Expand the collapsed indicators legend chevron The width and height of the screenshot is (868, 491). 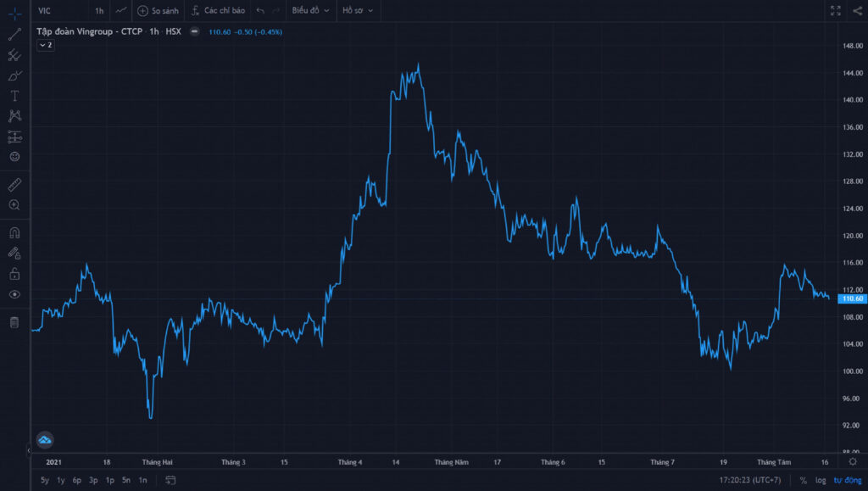pos(46,45)
